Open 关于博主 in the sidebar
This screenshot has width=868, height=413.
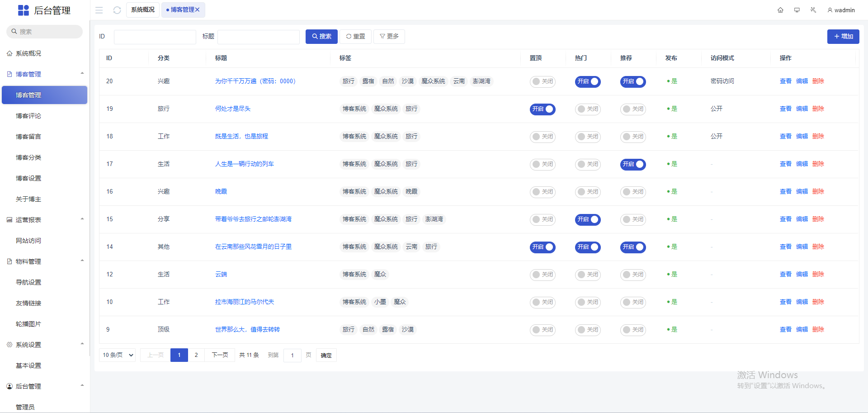tap(28, 199)
